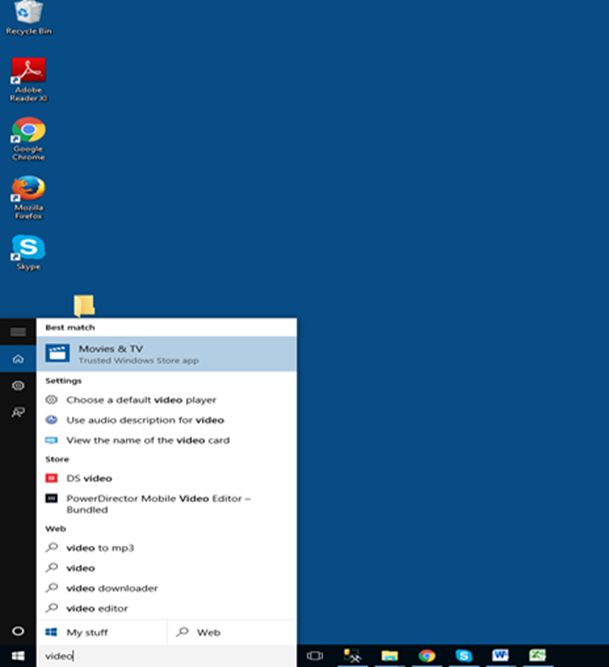Click the video card setting icon
This screenshot has width=609, height=667.
click(x=51, y=440)
